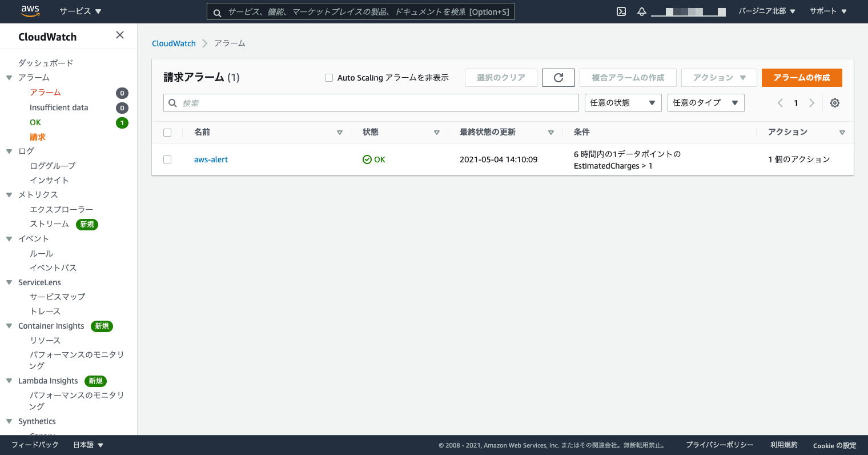Viewport: 868px width, 455px height.
Task: Open トレース under ServiceLens
Action: click(45, 311)
